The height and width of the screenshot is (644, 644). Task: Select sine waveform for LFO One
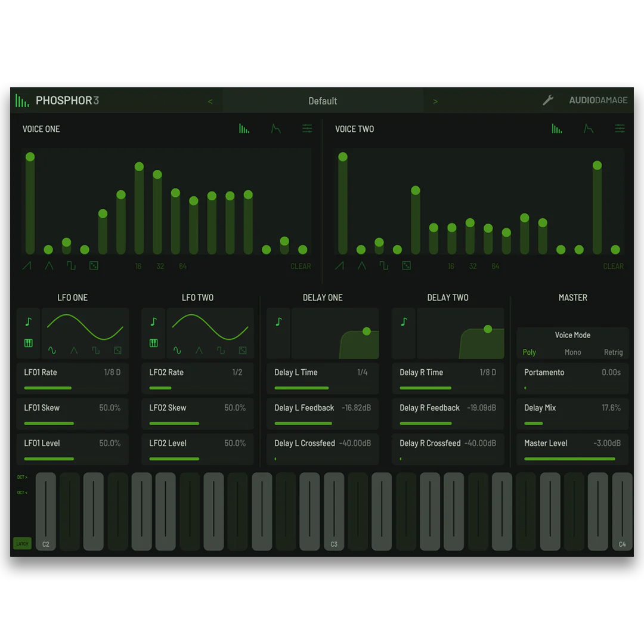point(52,351)
